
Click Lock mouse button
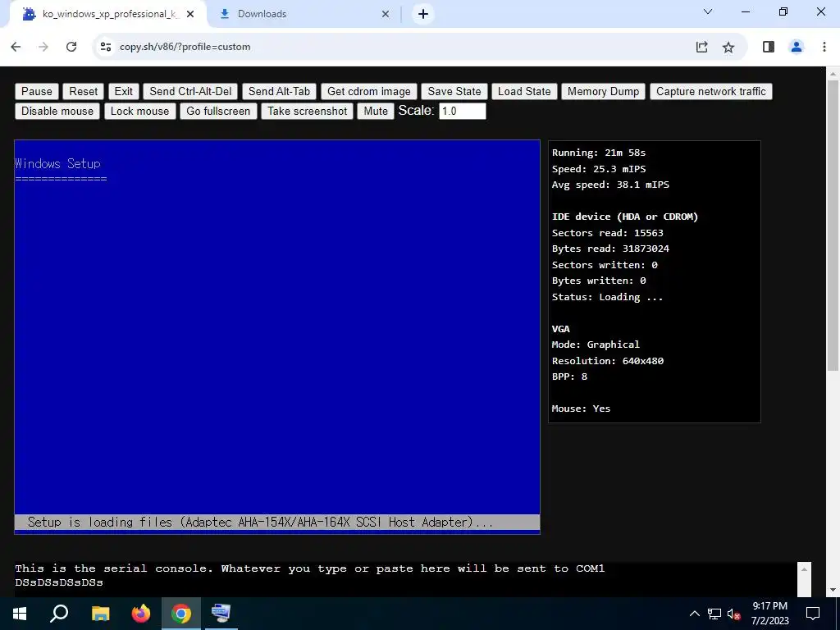pyautogui.click(x=139, y=112)
